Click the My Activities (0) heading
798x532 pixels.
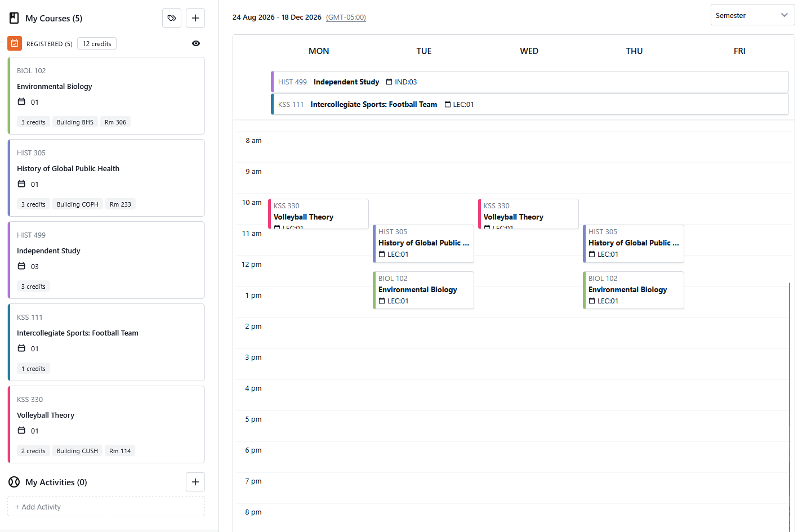click(56, 482)
